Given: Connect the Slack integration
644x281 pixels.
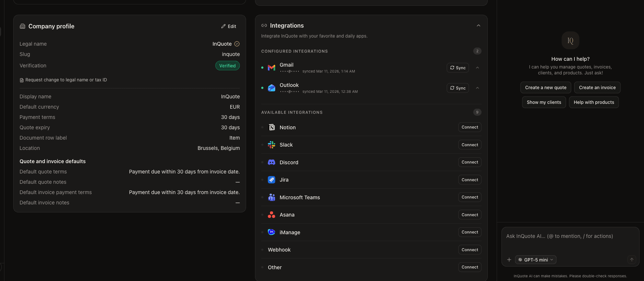Looking at the screenshot, I should pyautogui.click(x=470, y=145).
